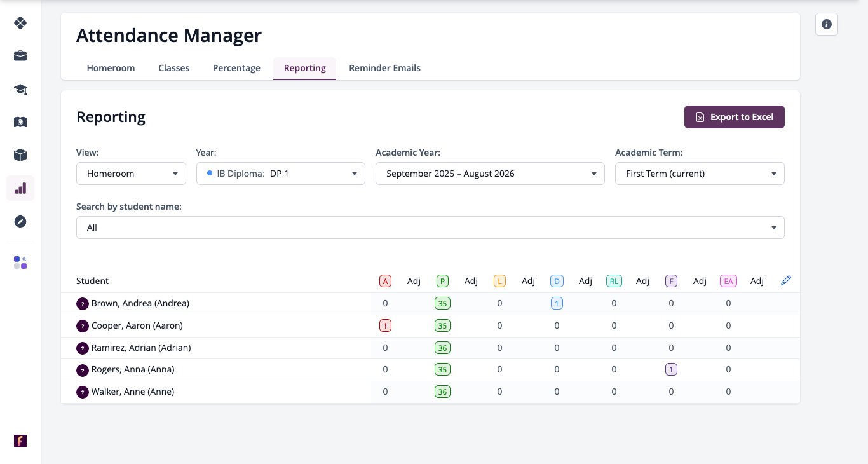This screenshot has width=868, height=464.
Task: Open the graduation cap sidebar icon
Action: (x=20, y=89)
